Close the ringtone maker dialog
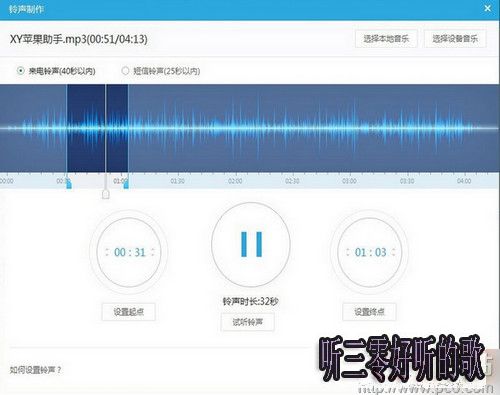 click(487, 8)
